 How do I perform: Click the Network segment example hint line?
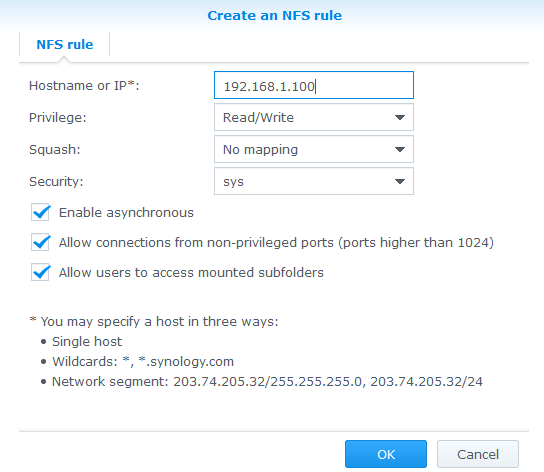click(x=267, y=382)
